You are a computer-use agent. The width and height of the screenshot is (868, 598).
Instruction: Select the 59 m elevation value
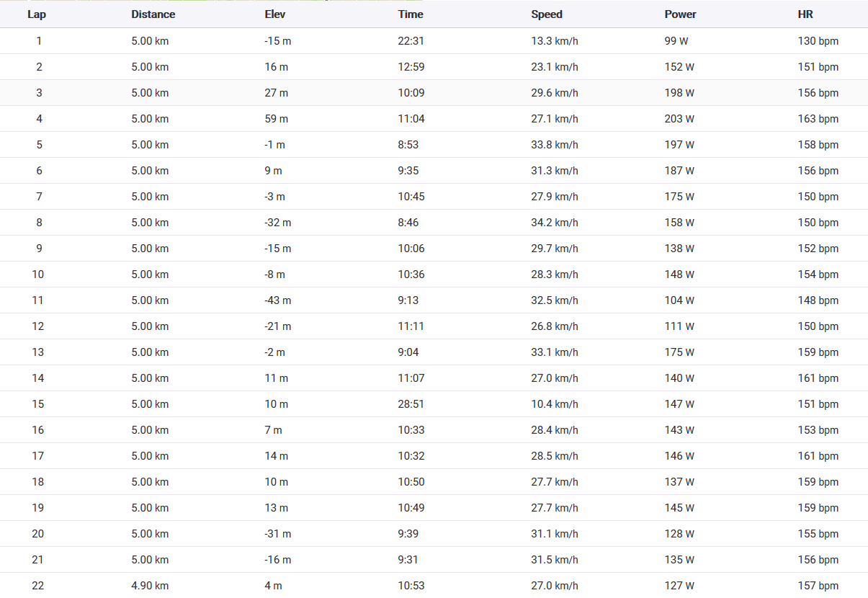(x=276, y=119)
